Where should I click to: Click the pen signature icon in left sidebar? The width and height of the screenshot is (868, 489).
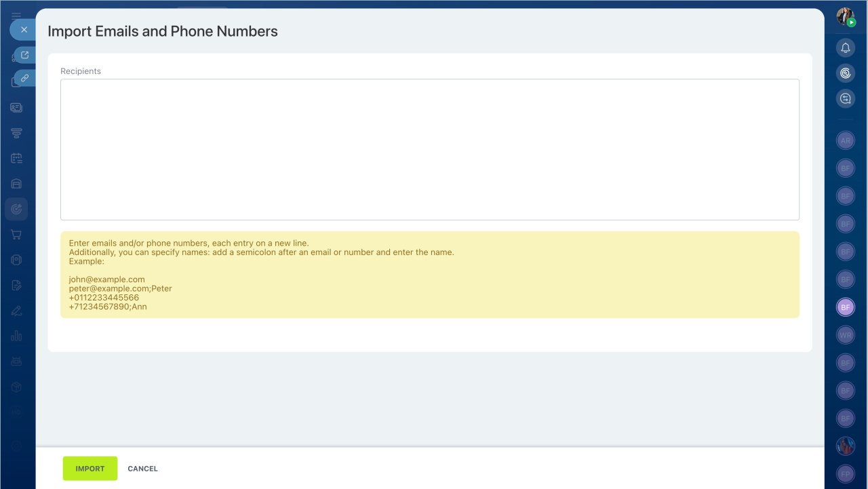16,311
